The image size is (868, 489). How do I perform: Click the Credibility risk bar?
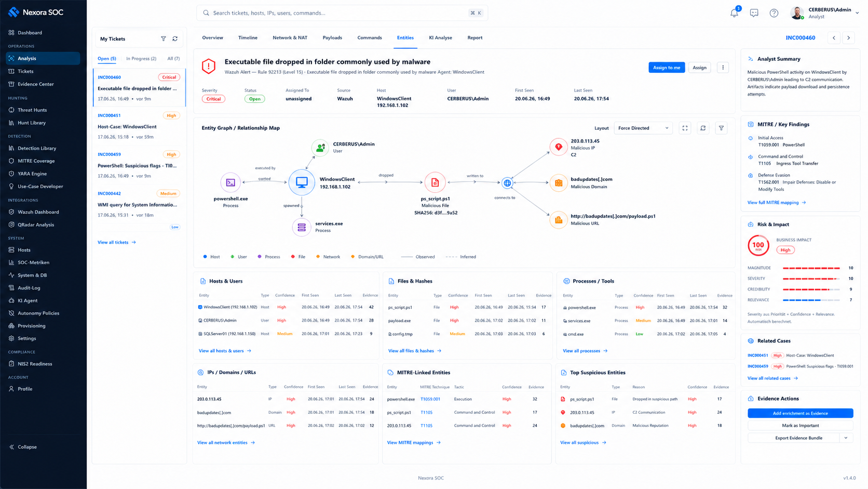point(811,289)
